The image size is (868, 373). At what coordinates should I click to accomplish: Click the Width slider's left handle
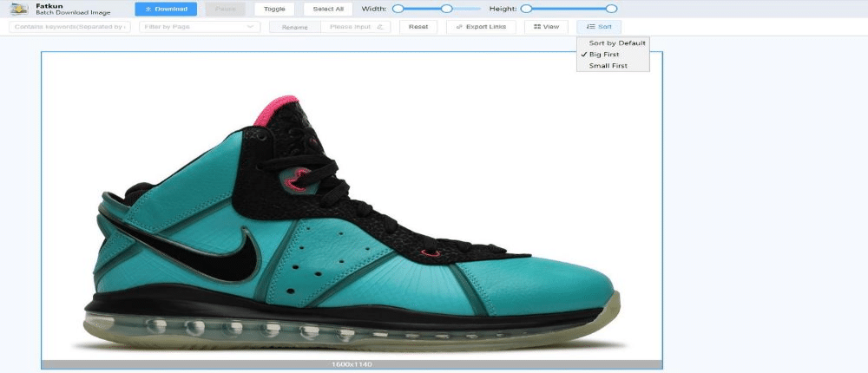[x=397, y=9]
